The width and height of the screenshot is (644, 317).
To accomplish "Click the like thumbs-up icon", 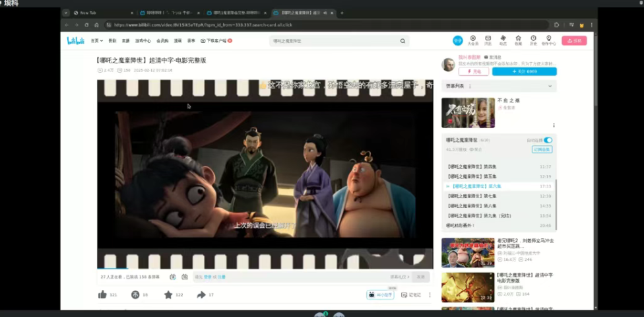I will [102, 295].
